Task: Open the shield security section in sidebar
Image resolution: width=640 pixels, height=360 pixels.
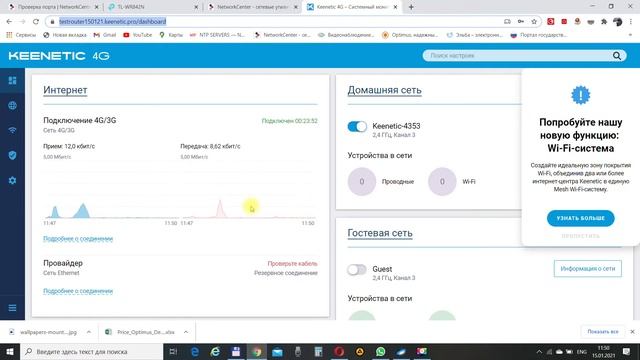Action: (12, 155)
